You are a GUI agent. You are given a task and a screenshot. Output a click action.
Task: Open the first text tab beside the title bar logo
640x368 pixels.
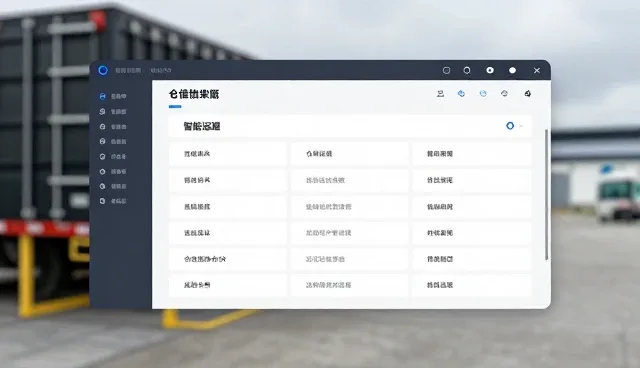click(128, 71)
